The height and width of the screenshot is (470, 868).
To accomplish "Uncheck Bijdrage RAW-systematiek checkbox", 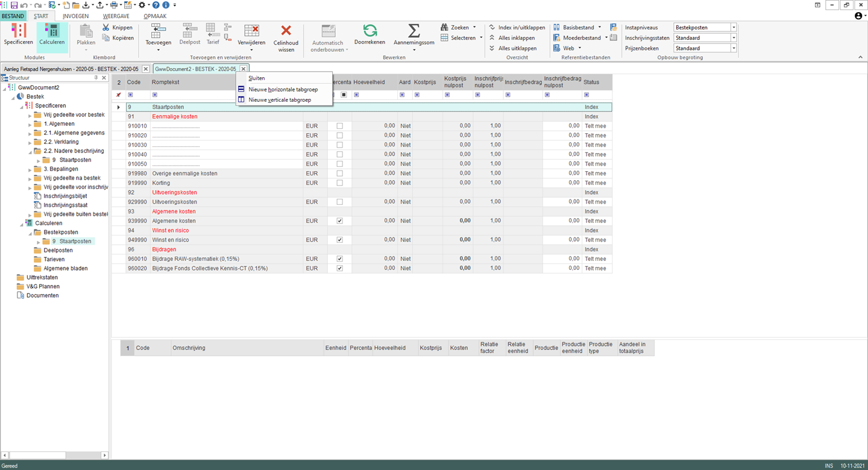I will coord(339,259).
